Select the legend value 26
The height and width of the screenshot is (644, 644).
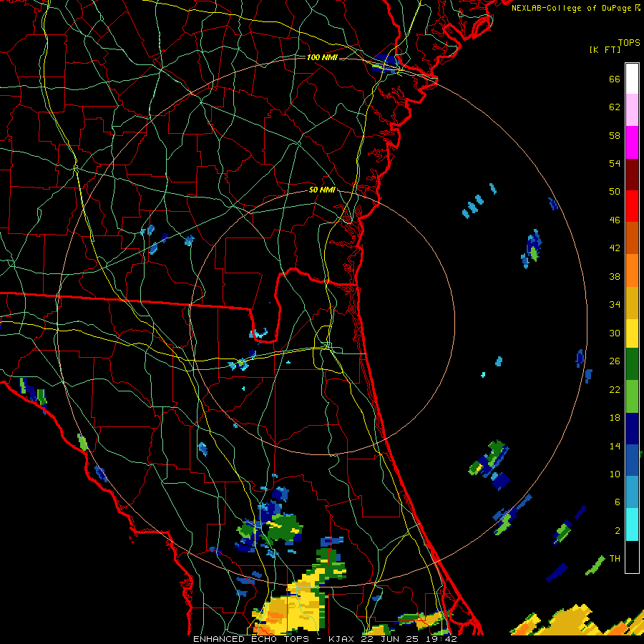[615, 361]
